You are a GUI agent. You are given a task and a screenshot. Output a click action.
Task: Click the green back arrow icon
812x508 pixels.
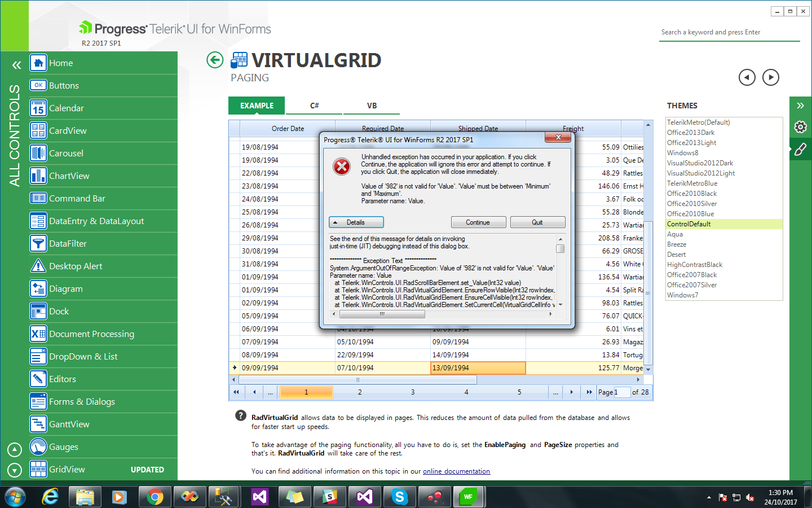click(x=215, y=60)
